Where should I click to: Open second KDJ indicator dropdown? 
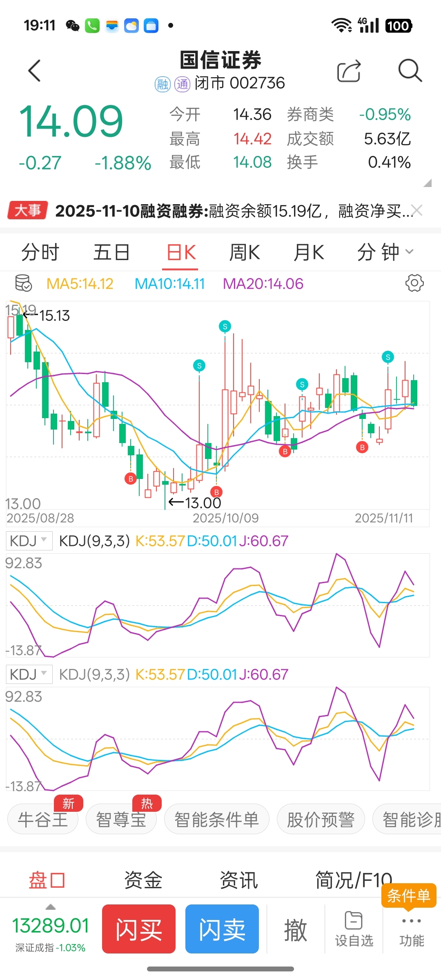pyautogui.click(x=29, y=675)
